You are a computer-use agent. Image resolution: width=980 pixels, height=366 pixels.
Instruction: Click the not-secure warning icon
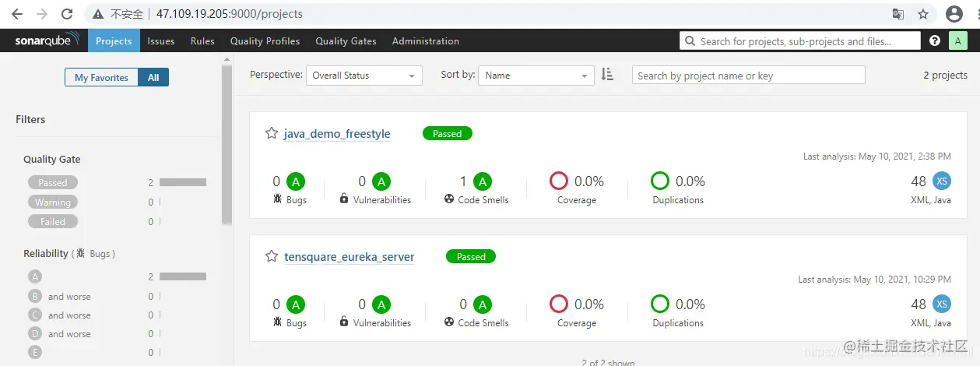[98, 14]
